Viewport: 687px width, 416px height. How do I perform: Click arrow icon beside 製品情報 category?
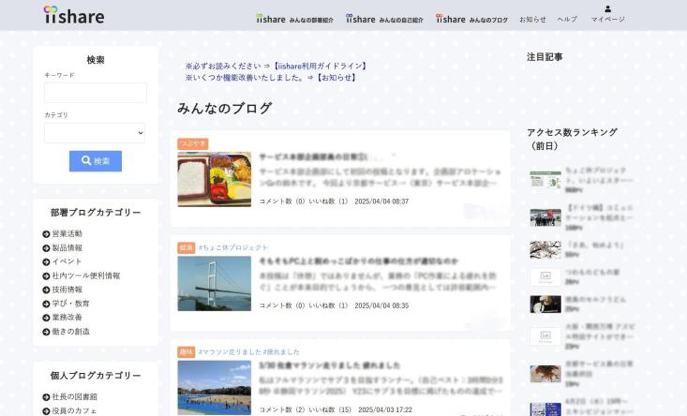[47, 248]
